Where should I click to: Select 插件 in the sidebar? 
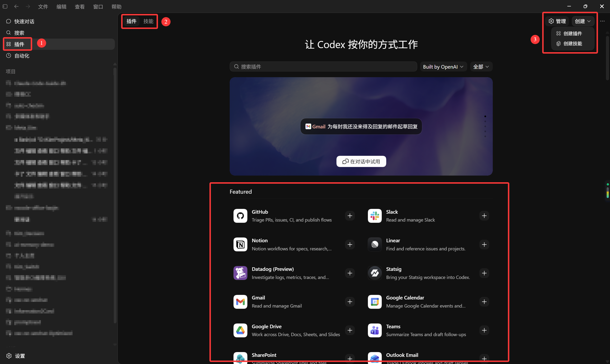59,44
